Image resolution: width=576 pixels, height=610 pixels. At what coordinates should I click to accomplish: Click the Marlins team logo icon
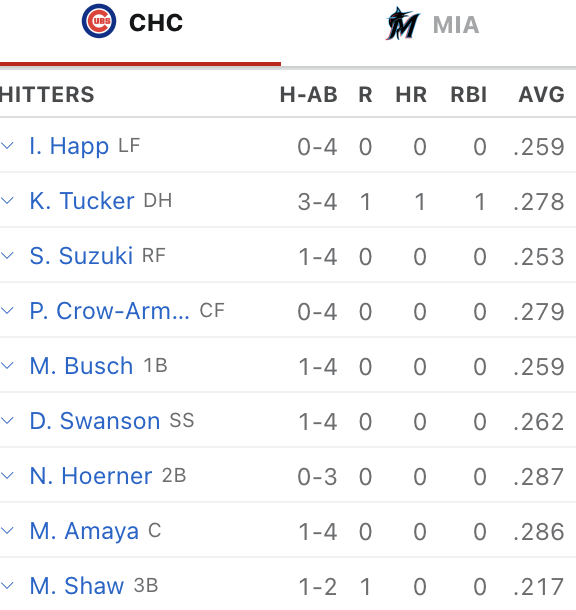point(403,23)
